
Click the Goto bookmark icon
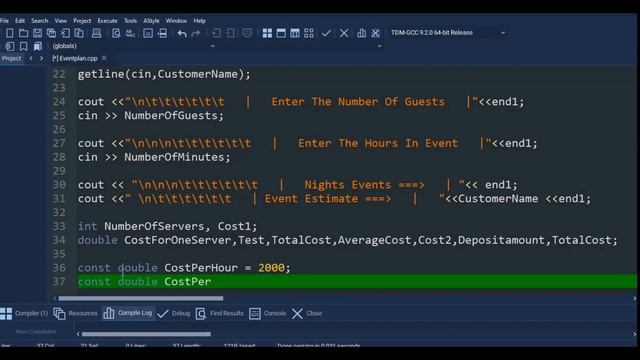tap(38, 47)
